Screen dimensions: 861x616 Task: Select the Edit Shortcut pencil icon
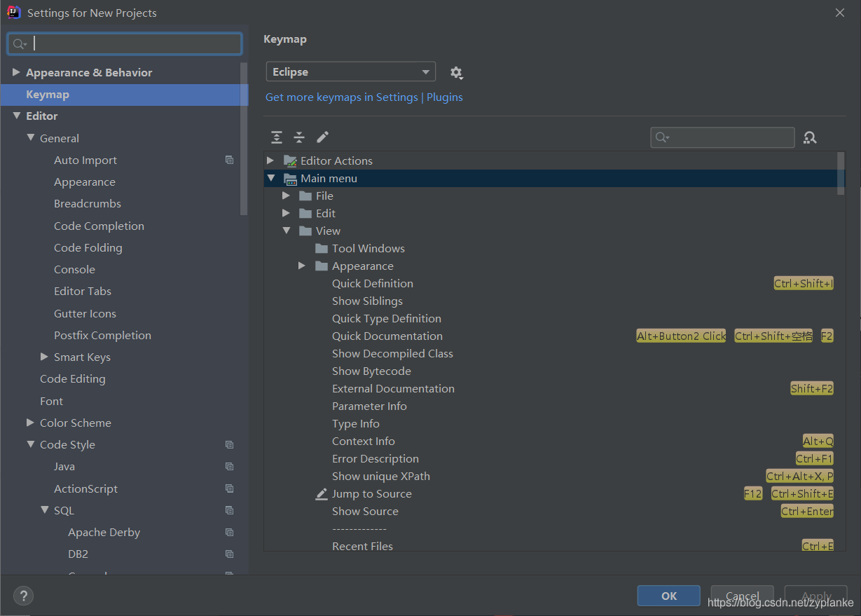pyautogui.click(x=322, y=137)
